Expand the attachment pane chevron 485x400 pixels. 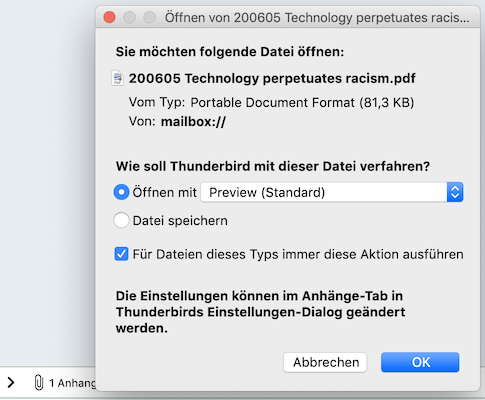11,382
